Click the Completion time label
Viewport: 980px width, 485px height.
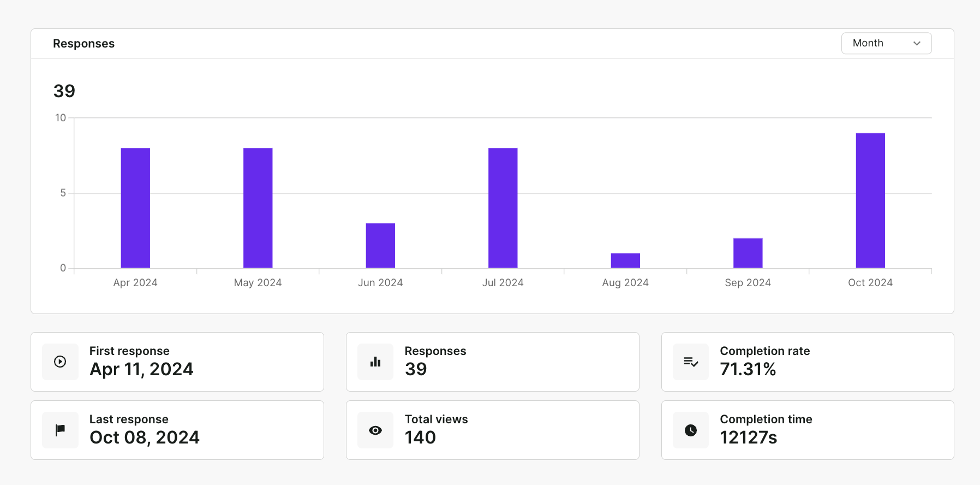[766, 419]
